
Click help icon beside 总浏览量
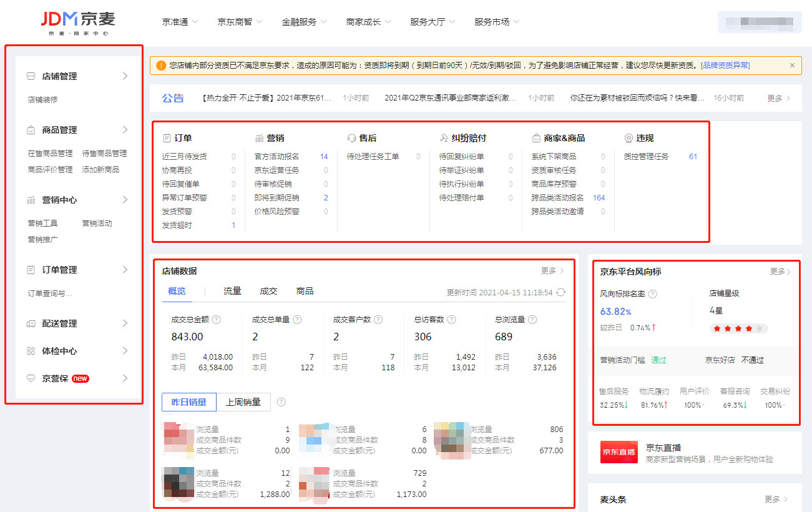coord(532,320)
